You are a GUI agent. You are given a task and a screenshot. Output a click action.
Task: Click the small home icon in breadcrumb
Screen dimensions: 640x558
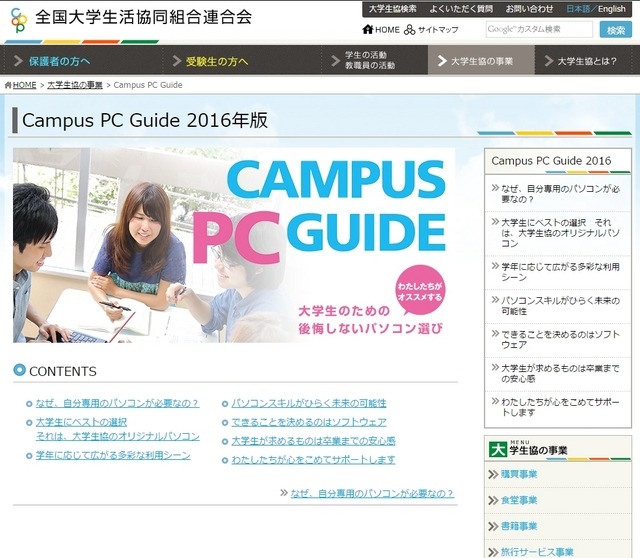point(8,85)
